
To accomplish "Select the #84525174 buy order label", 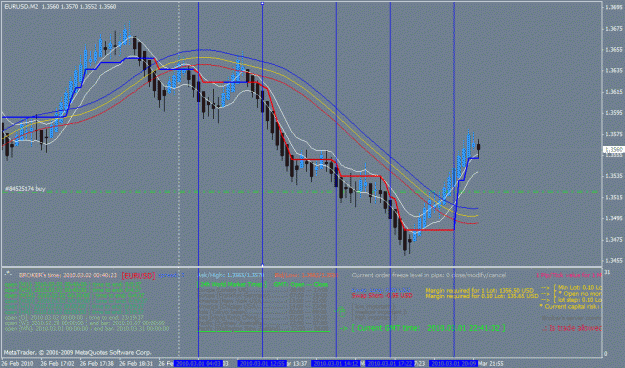I will click(x=25, y=189).
